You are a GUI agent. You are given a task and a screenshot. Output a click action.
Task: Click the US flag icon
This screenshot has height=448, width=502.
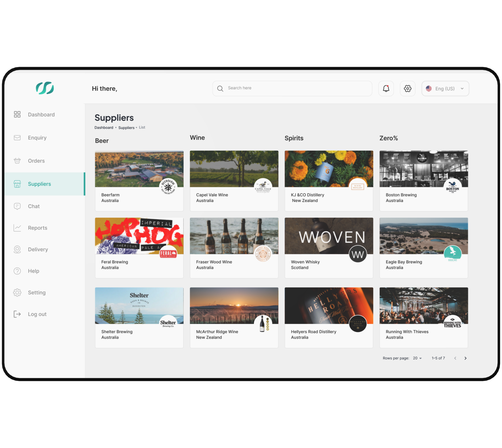point(429,88)
